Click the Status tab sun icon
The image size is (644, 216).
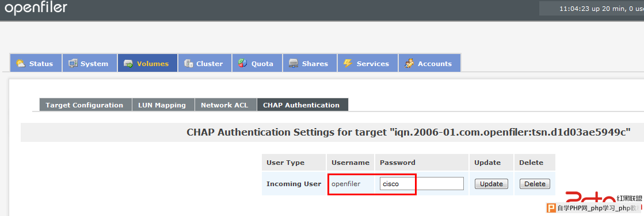[20, 64]
